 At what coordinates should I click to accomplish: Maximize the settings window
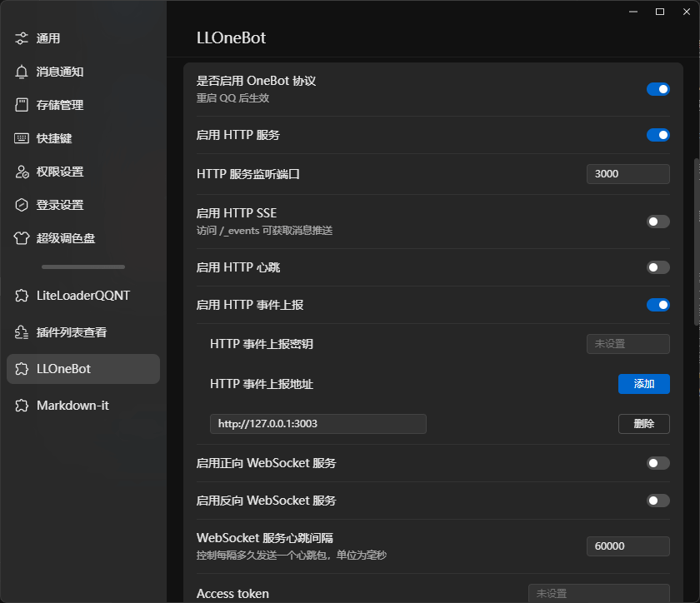tap(660, 12)
